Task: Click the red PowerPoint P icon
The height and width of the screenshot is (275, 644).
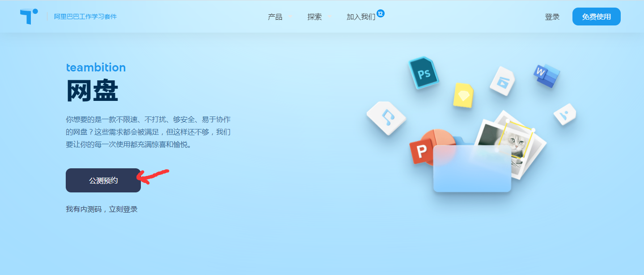Action: (x=421, y=151)
